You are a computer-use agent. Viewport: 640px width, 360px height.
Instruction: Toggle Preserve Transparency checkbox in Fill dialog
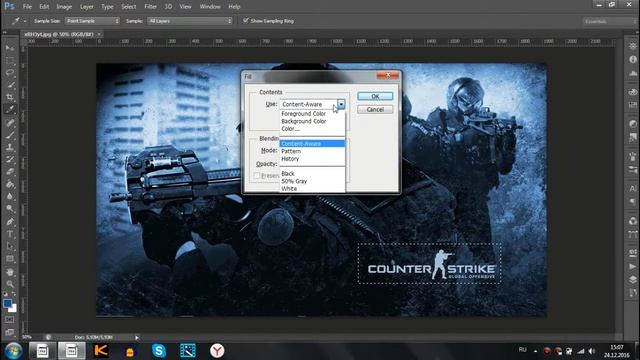257,176
